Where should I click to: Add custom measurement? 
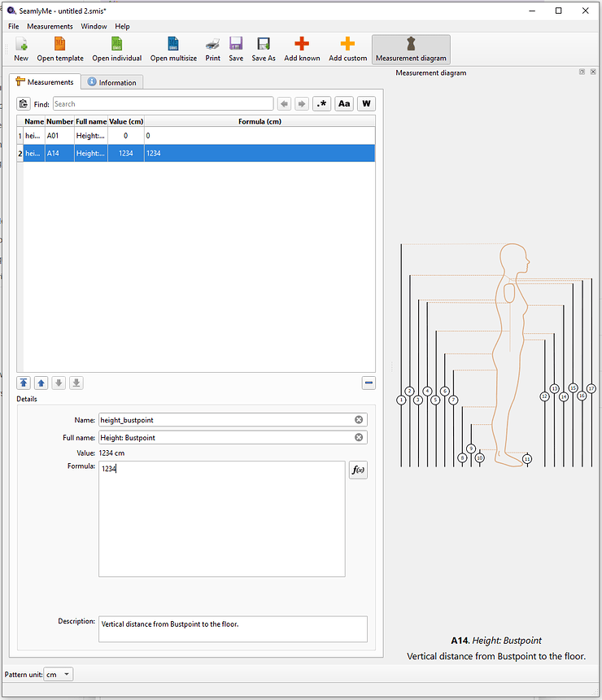pos(347,49)
